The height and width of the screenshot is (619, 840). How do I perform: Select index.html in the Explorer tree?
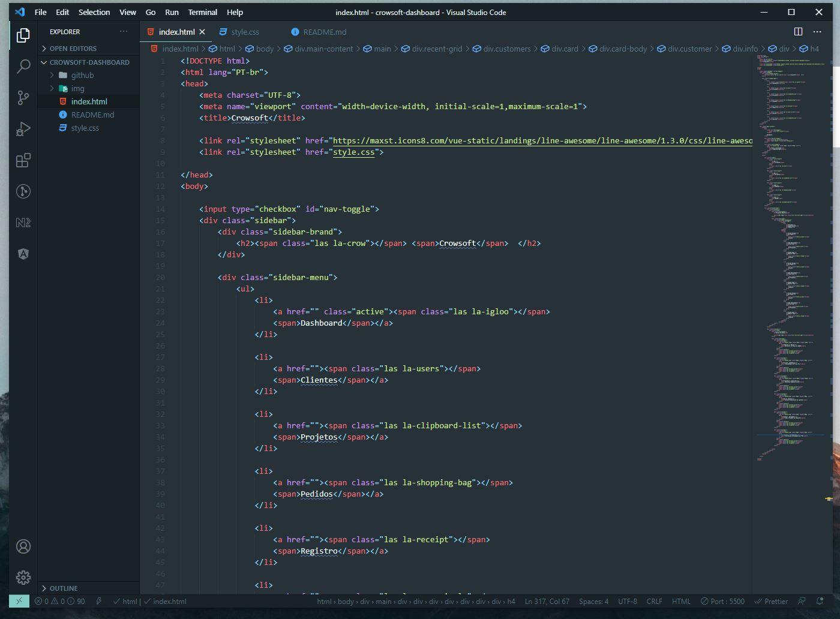[x=89, y=101]
